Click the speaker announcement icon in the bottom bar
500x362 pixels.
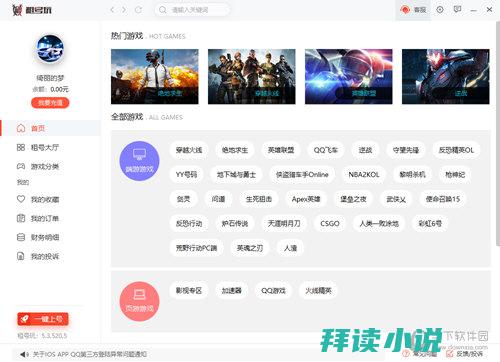point(24,354)
